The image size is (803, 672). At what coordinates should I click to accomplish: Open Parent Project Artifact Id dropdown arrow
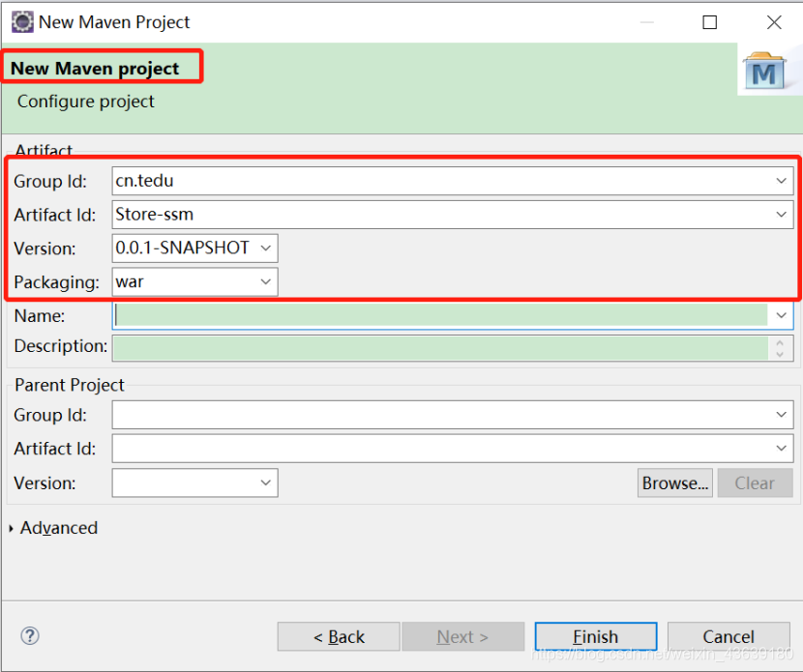pos(781,449)
